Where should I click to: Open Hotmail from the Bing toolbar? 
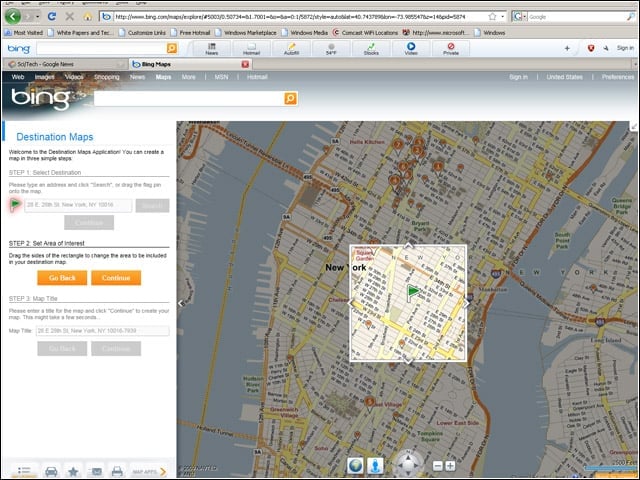coord(251,49)
